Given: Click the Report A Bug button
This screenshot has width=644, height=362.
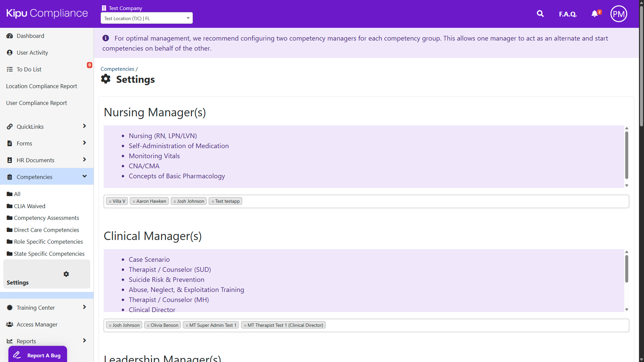Looking at the screenshot, I should (38, 355).
